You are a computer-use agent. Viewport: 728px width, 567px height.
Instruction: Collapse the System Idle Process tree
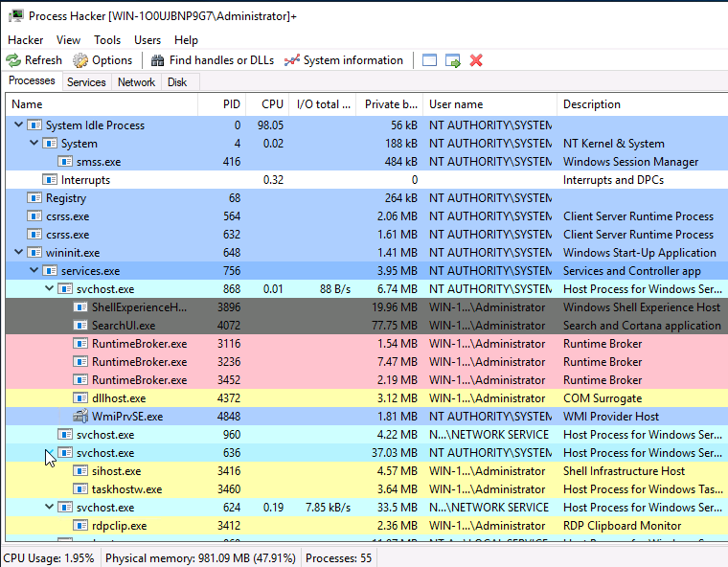pyautogui.click(x=18, y=125)
